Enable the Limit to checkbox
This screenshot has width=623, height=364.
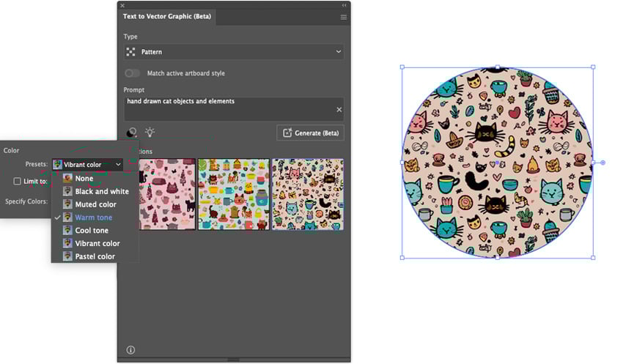click(x=17, y=181)
